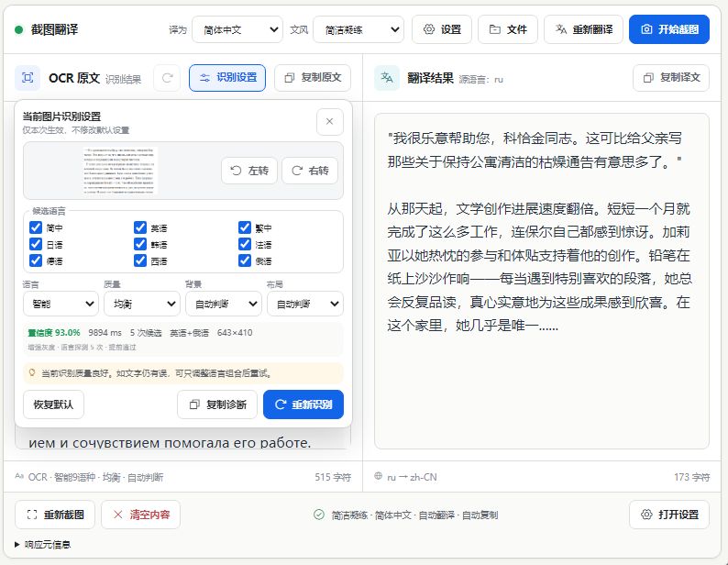Screen dimensions: 728x565
Task: Open the 背景 自动判断 dropdown
Action: pos(224,304)
